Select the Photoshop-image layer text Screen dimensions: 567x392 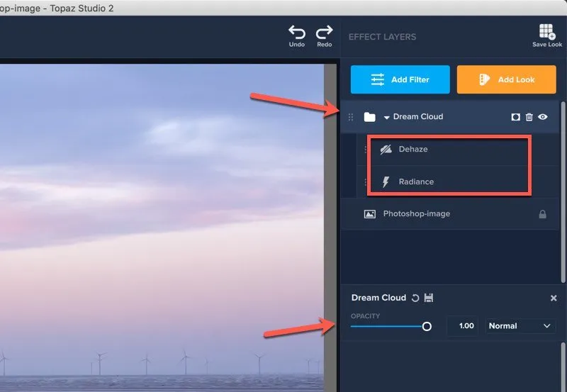[417, 213]
